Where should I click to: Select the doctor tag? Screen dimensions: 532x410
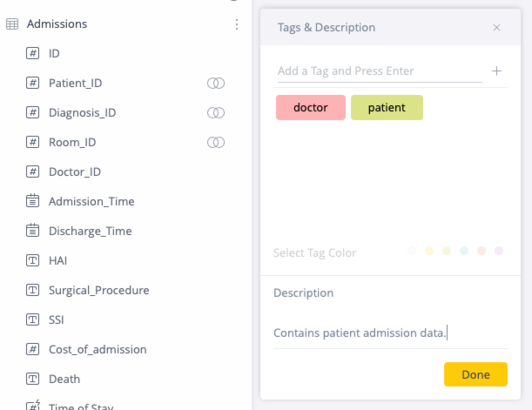(x=311, y=107)
